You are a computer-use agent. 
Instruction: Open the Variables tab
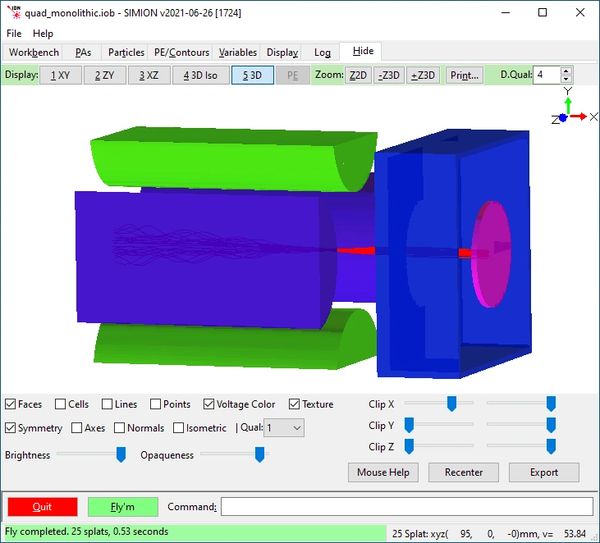238,52
